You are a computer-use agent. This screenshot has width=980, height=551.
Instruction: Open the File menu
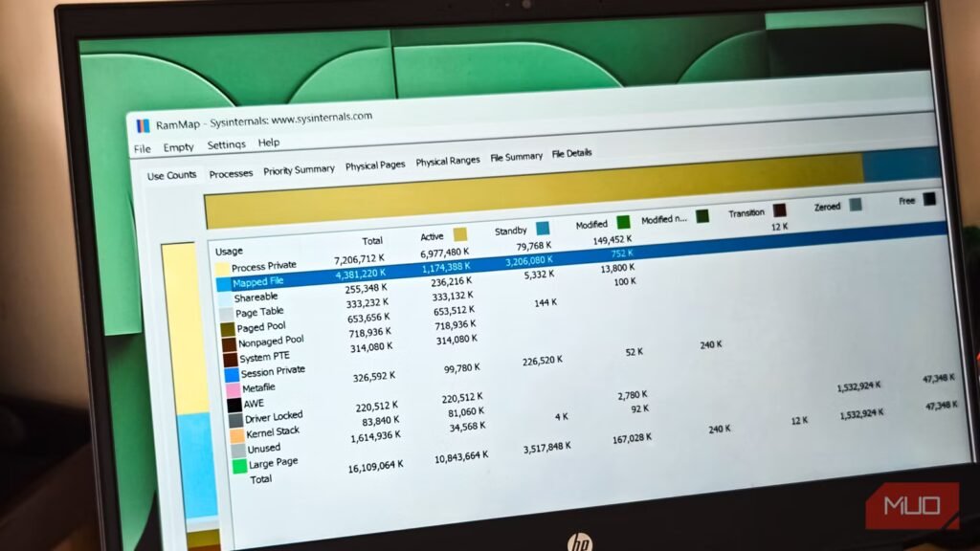(141, 147)
